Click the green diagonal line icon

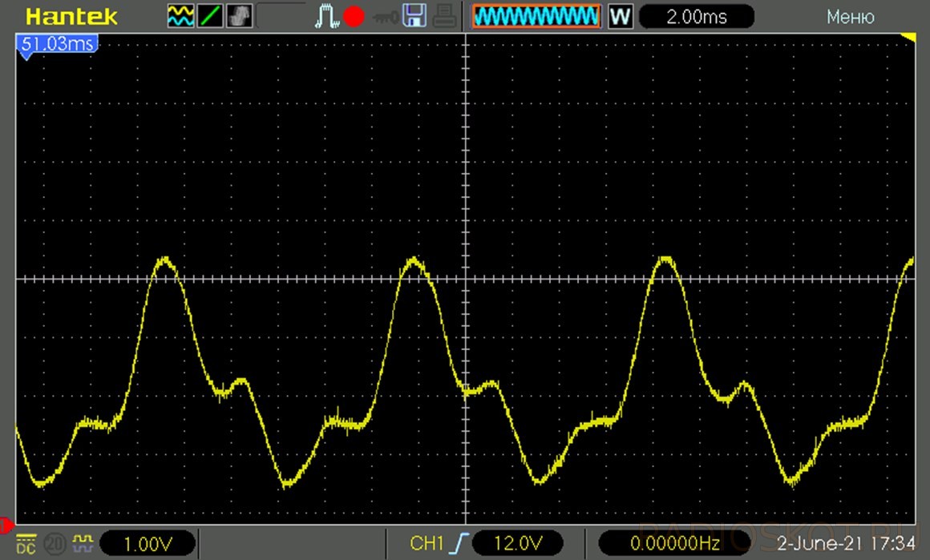coord(209,16)
